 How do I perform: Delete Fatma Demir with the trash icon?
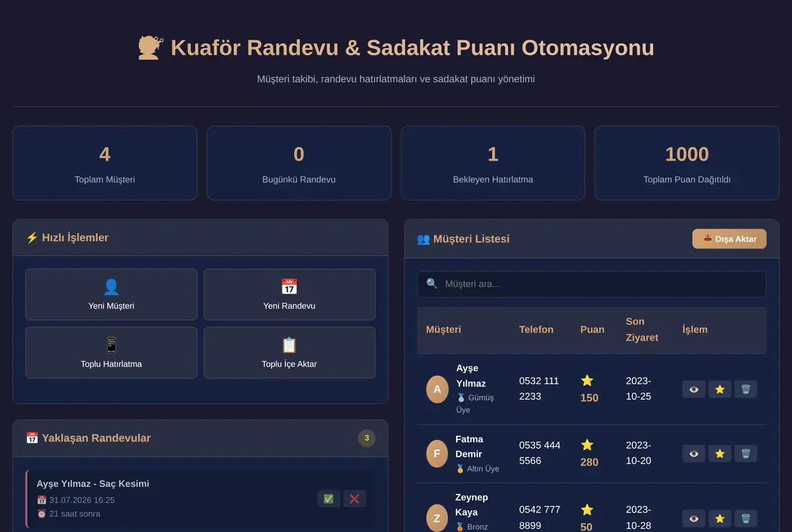(745, 453)
